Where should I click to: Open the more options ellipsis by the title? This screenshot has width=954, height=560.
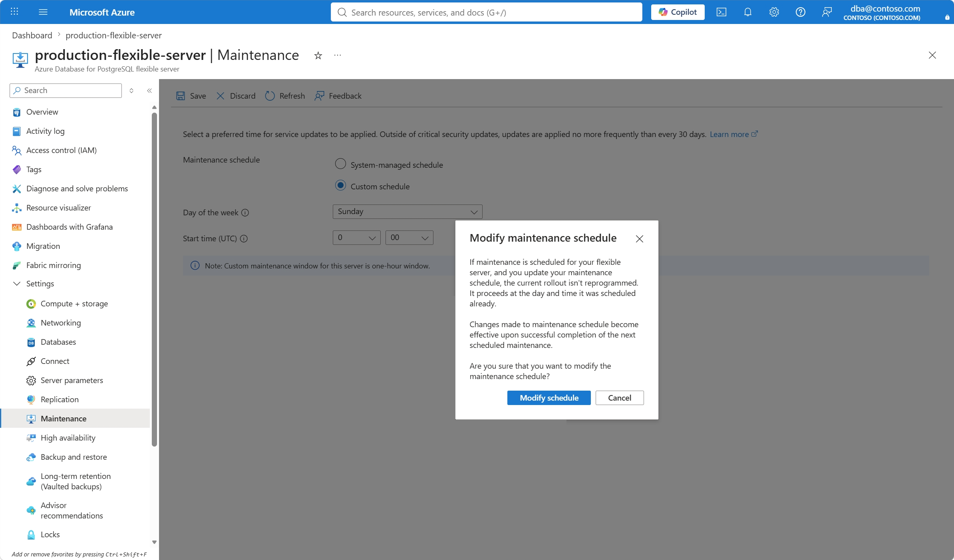click(338, 56)
